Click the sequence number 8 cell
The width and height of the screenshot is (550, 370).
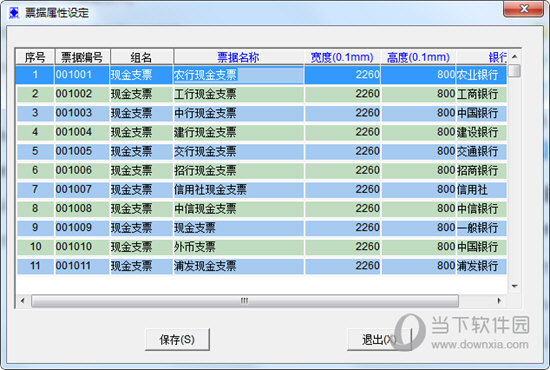35,209
